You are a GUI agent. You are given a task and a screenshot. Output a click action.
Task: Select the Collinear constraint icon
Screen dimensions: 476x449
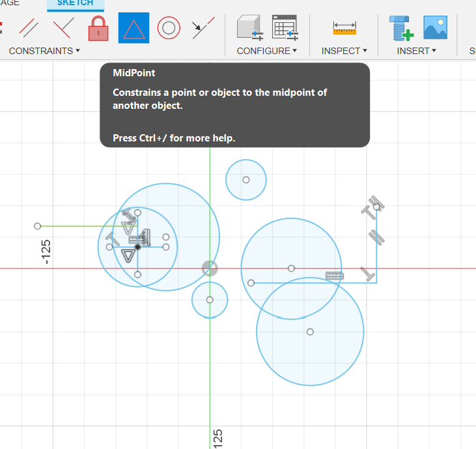(x=203, y=28)
